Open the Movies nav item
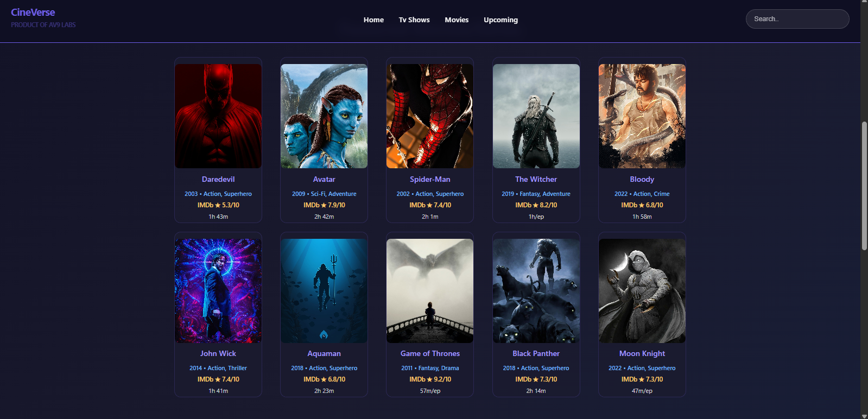Image resolution: width=868 pixels, height=419 pixels. click(x=457, y=20)
